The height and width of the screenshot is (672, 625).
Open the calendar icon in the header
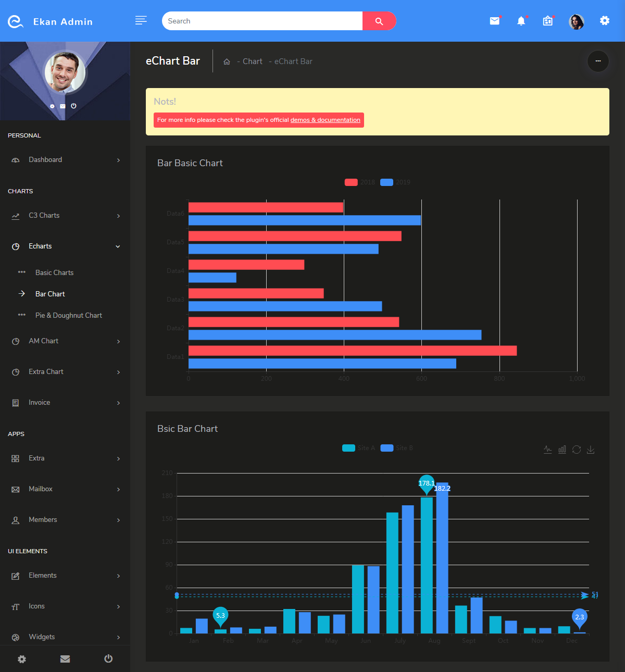pyautogui.click(x=547, y=21)
